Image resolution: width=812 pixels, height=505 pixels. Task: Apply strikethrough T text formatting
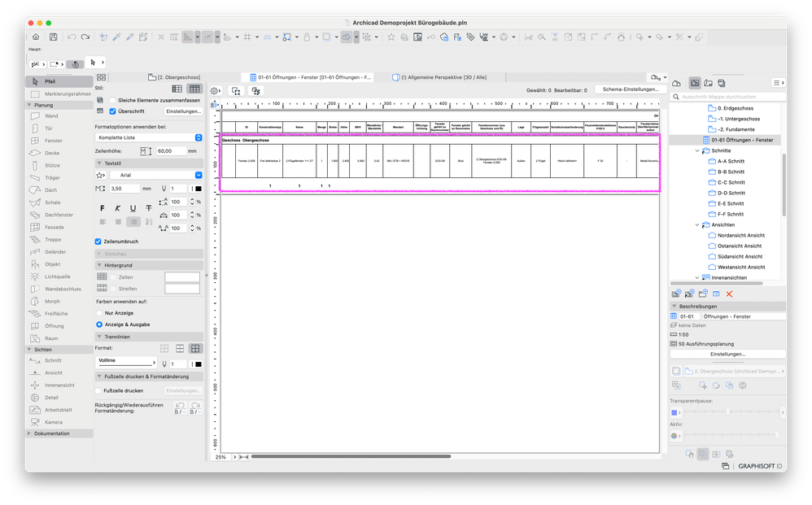tap(149, 208)
